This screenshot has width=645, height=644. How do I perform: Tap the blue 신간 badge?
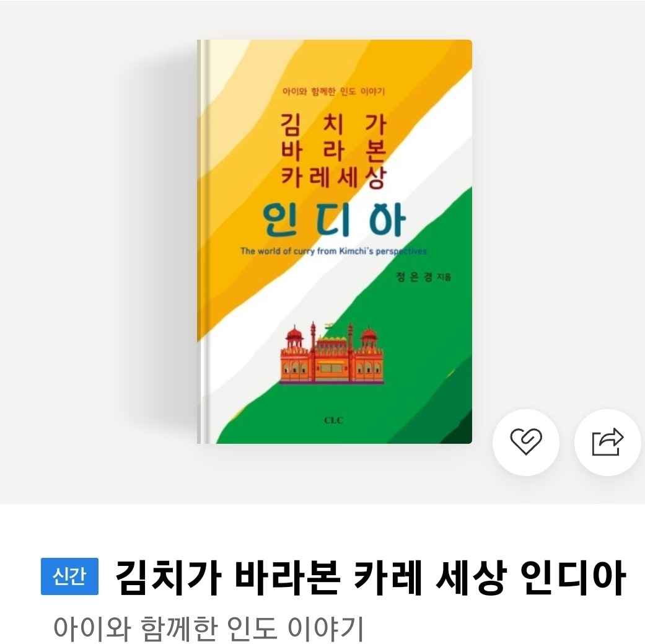(69, 576)
